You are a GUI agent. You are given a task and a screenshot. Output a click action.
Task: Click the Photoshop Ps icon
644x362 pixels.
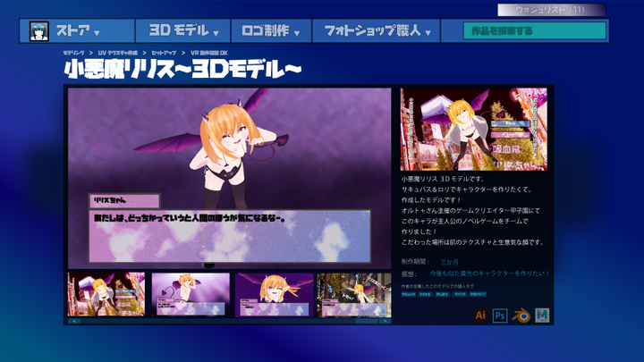[500, 316]
